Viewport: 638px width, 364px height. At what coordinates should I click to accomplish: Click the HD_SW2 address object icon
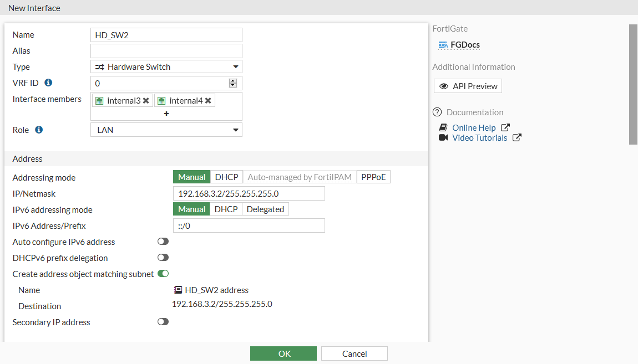(178, 289)
